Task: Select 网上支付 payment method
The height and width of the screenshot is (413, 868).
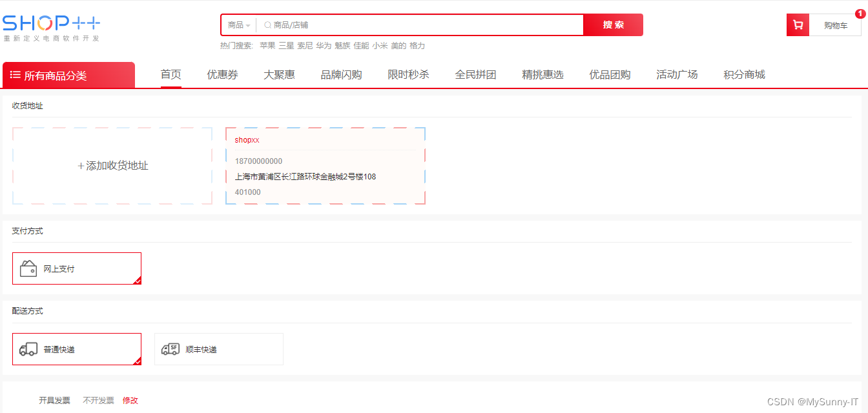Action: pos(77,268)
